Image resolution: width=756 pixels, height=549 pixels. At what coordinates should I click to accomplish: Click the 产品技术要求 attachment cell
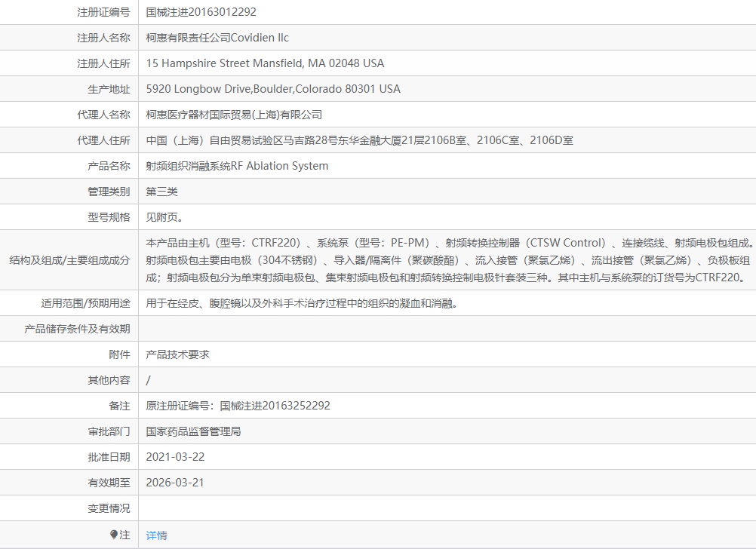tap(179, 354)
